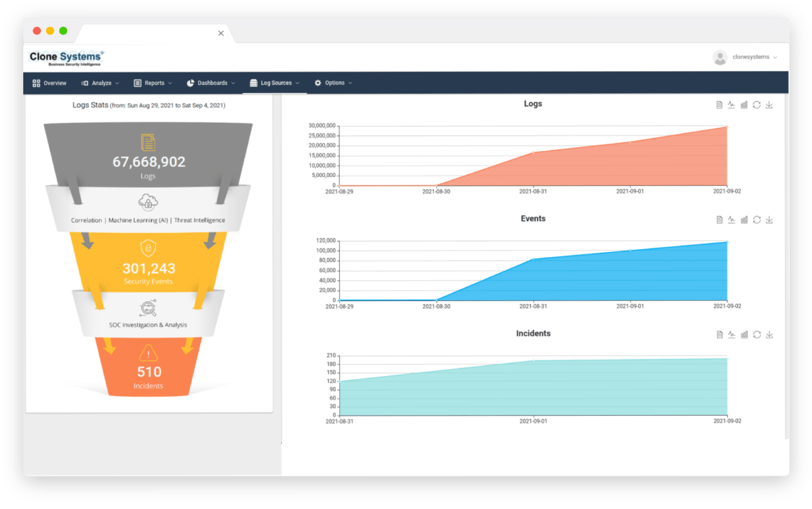Click the 210 axis label on Incidents chart
This screenshot has width=812, height=509.
pyautogui.click(x=330, y=355)
